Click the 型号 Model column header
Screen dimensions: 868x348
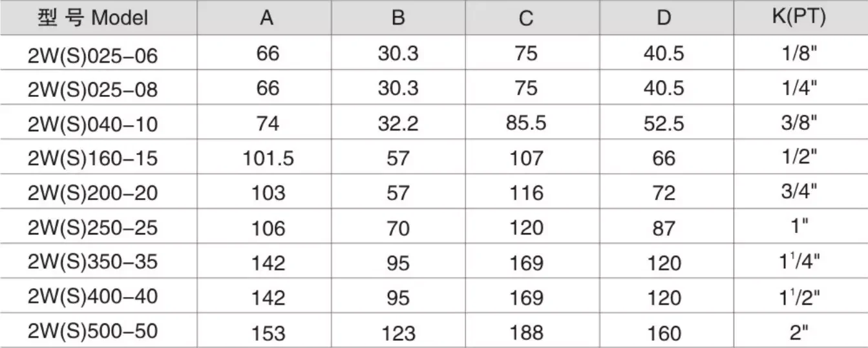pos(93,17)
